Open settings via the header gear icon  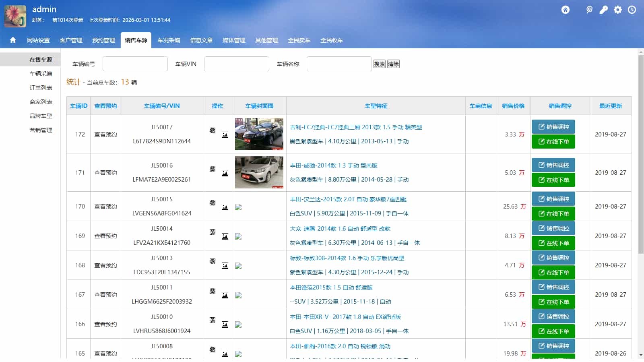coord(618,10)
